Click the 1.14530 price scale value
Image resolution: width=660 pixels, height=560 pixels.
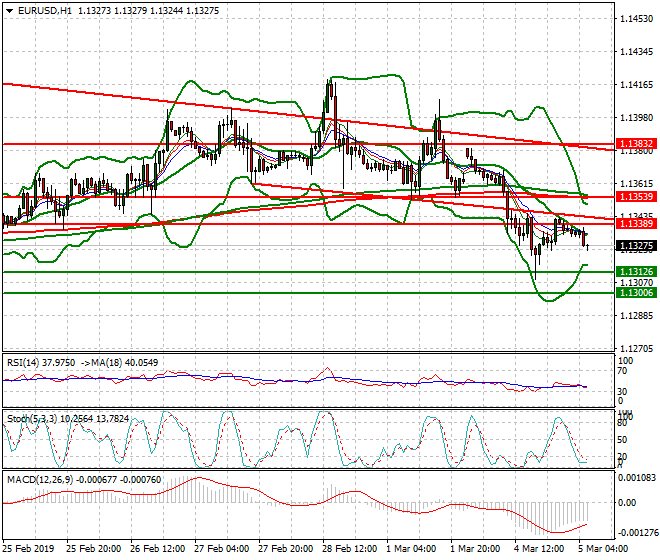[636, 19]
